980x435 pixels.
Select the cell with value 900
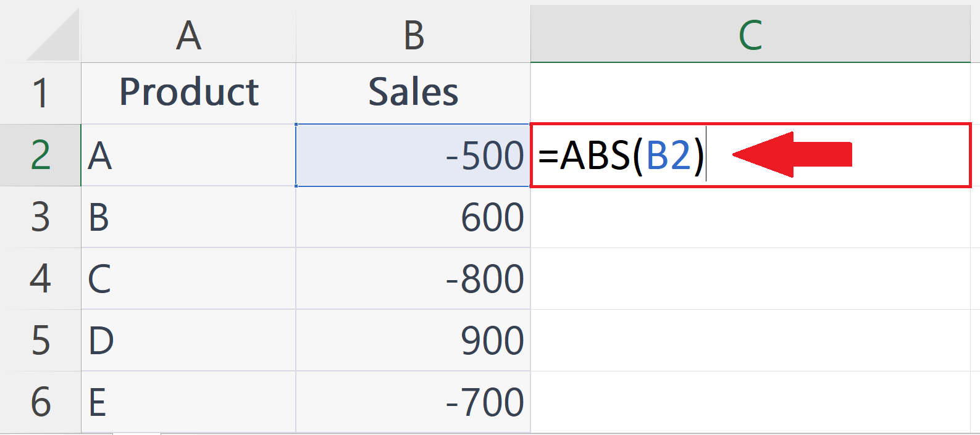[x=413, y=340]
